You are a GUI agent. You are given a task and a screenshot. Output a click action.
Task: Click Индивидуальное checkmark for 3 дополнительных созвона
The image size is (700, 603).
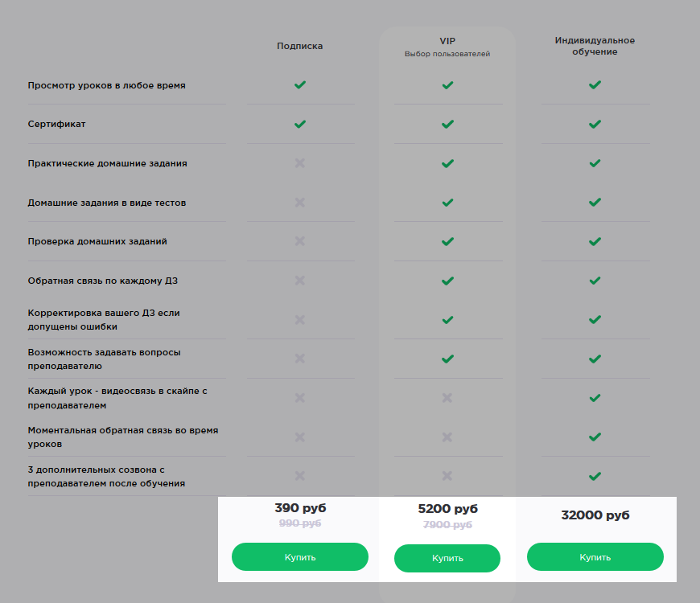pos(595,476)
